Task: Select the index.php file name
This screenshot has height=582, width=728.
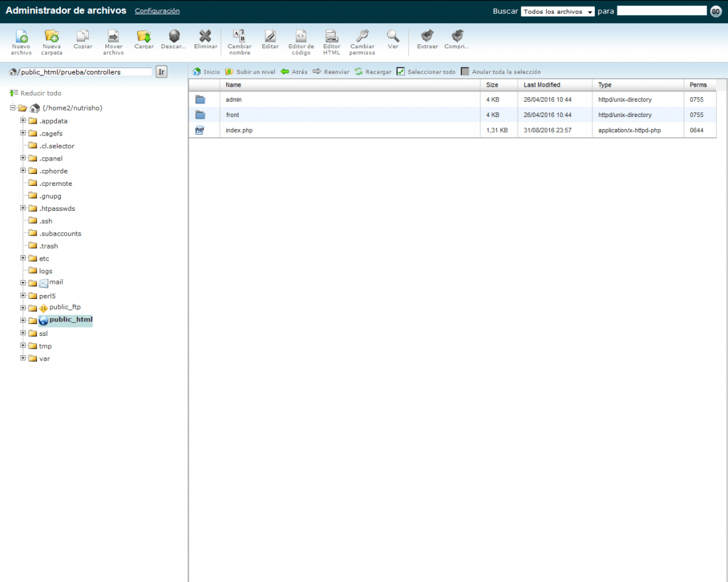Action: pos(239,130)
